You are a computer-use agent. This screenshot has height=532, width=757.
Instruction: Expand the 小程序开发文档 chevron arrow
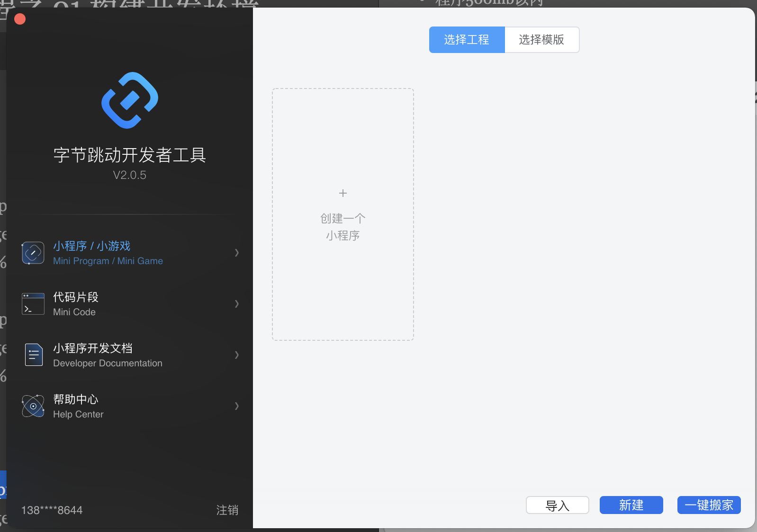click(x=236, y=355)
